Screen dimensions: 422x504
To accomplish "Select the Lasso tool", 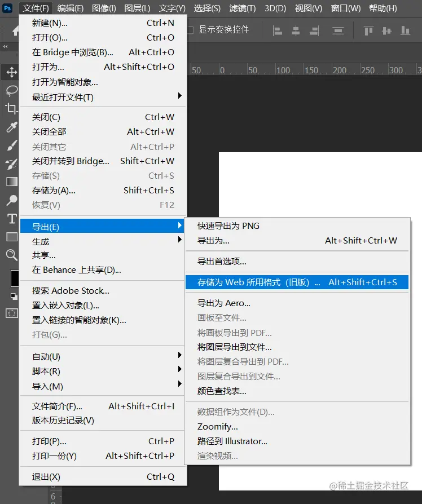I will point(12,91).
